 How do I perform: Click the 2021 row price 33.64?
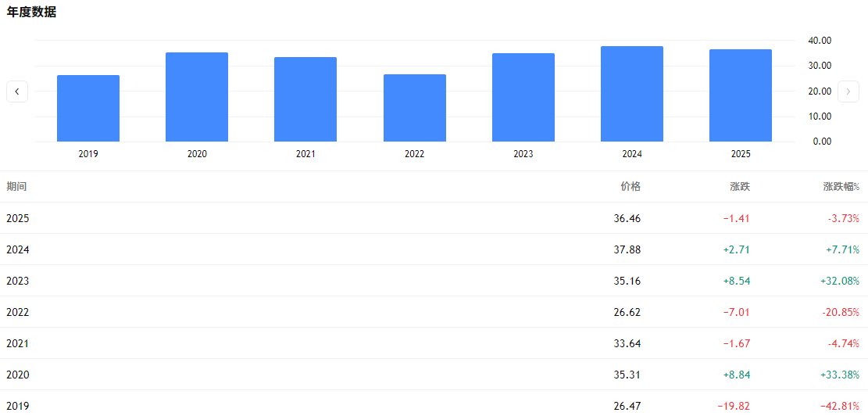(627, 343)
